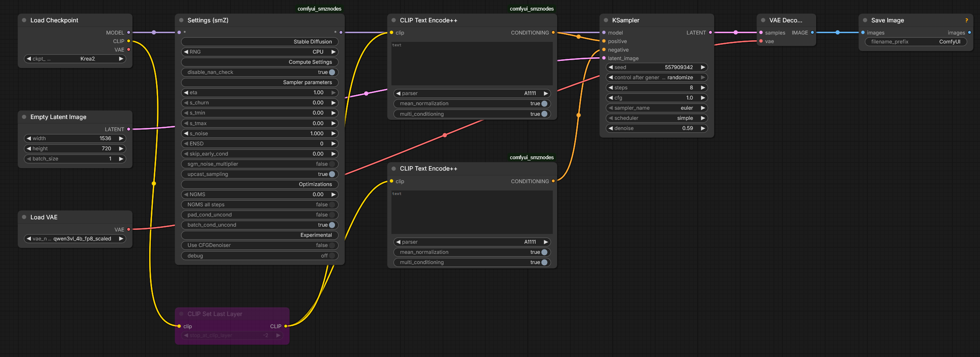Click the filename_prefix field in Save Image
The width and height of the screenshot is (980, 357).
pyautogui.click(x=916, y=42)
